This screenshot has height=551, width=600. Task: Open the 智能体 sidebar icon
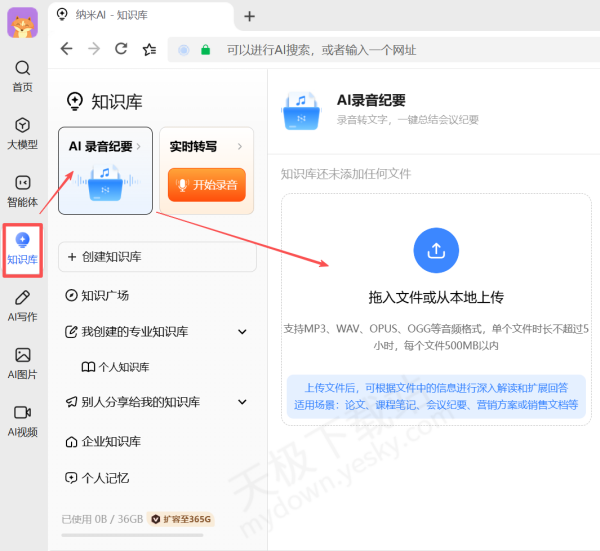22,183
